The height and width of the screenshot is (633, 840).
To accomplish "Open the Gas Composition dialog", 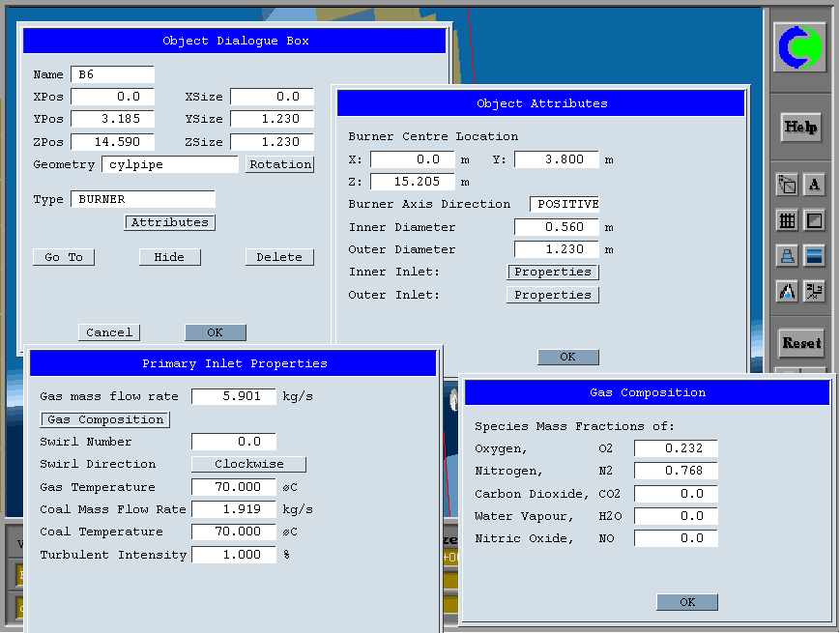I will 105,420.
